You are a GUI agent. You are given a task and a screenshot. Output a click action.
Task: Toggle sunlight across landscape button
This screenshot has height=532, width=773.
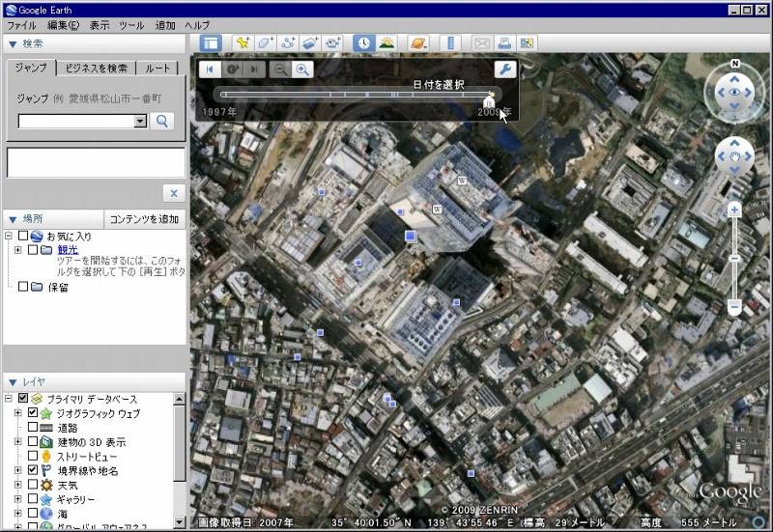(387, 43)
